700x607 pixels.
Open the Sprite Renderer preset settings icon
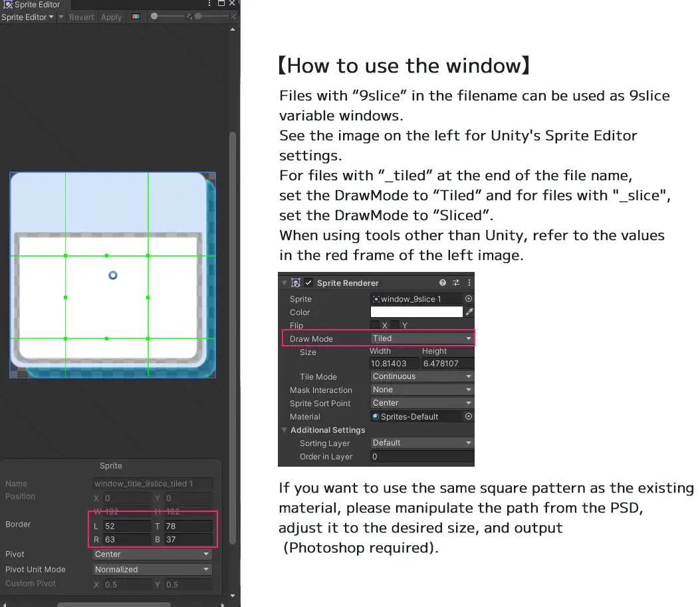tap(456, 283)
